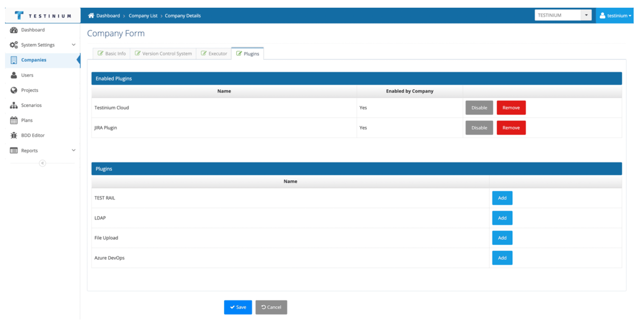Disable the Testinium Cloud plugin
Viewport: 644px width, 326px height.
click(x=479, y=108)
